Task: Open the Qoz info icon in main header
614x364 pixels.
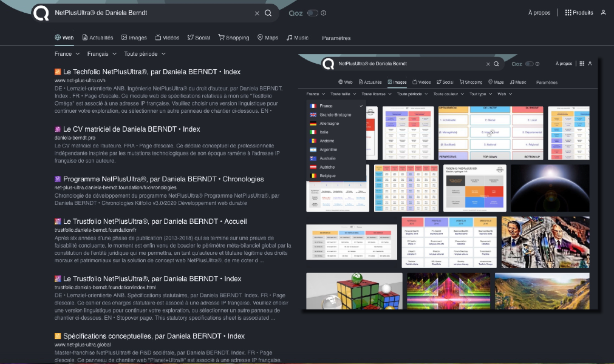Action: pos(324,13)
